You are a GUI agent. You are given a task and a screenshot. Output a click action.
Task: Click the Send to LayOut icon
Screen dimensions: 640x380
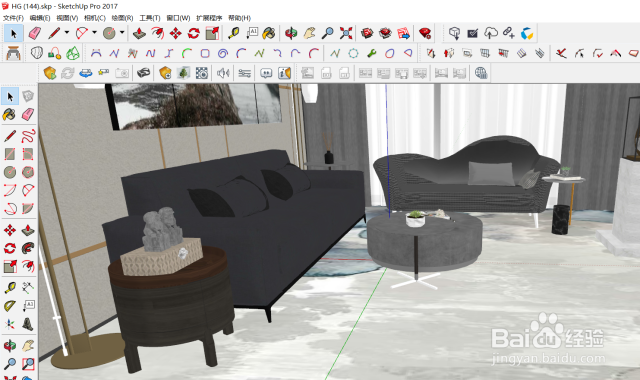[x=403, y=33]
